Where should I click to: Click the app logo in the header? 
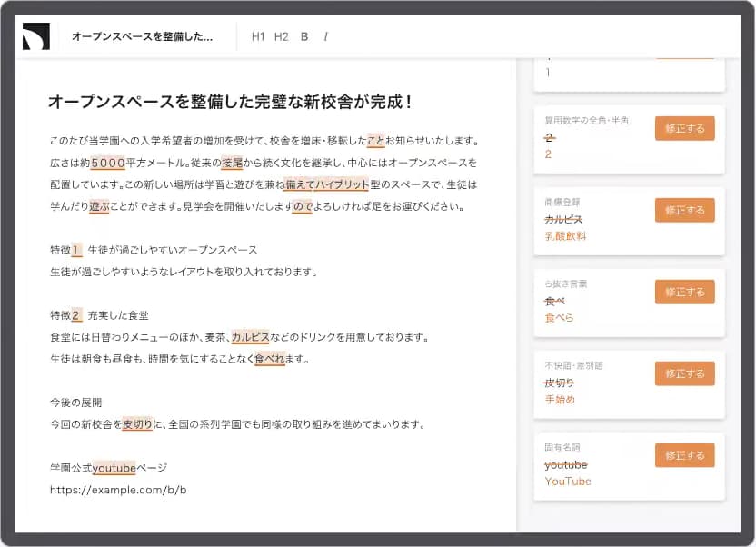[x=36, y=36]
